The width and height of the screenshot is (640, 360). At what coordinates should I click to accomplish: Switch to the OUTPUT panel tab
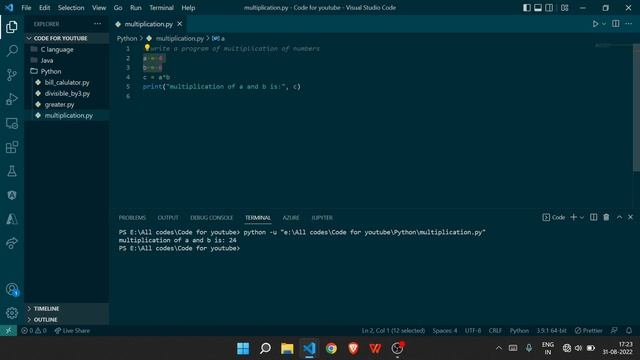tap(168, 218)
